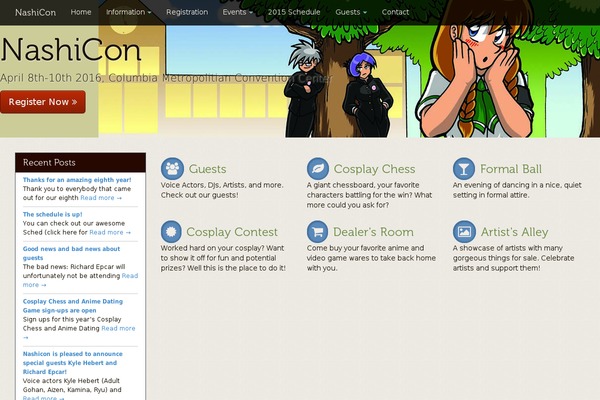The image size is (600, 400).
Task: Open the Registration menu item
Action: 187,12
